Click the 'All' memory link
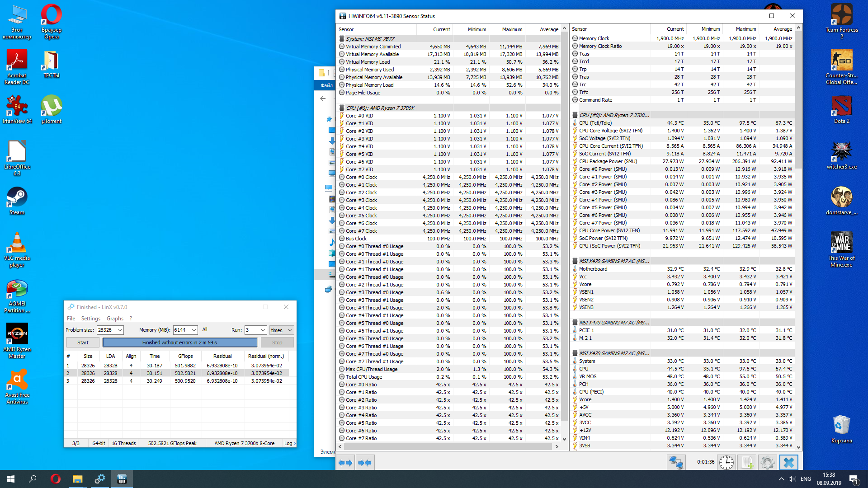The image size is (868, 488). [x=205, y=330]
